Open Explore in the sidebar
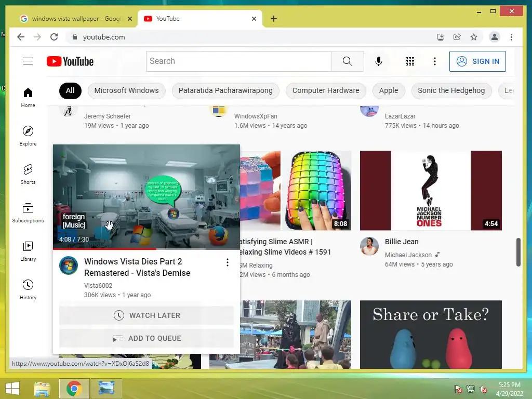Viewport: 532px width, 399px height. [28, 136]
